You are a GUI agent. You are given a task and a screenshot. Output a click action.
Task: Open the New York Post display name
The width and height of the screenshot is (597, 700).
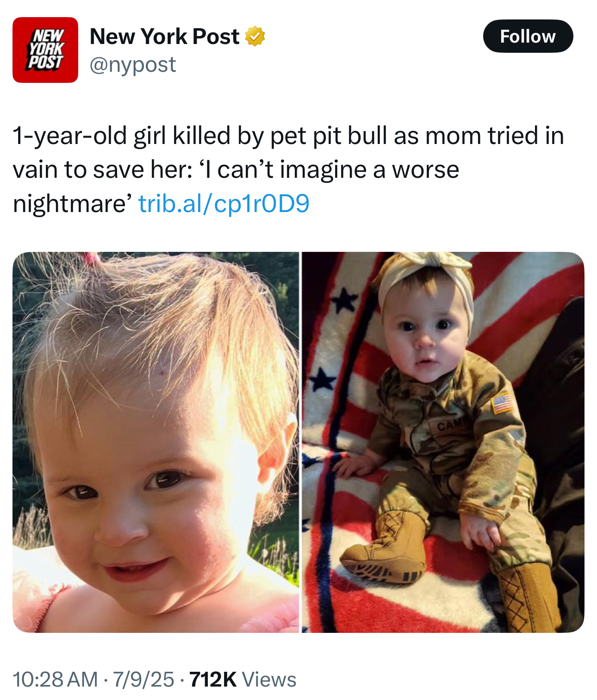pyautogui.click(x=164, y=37)
